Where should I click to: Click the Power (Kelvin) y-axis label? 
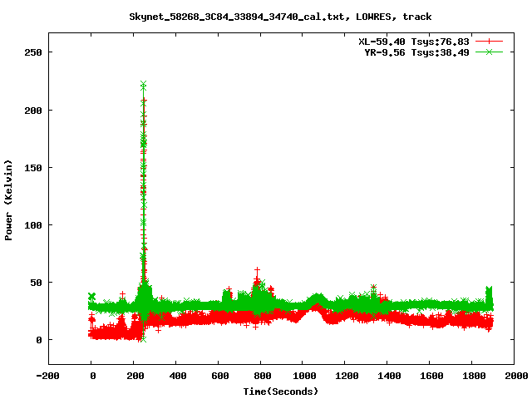point(8,200)
